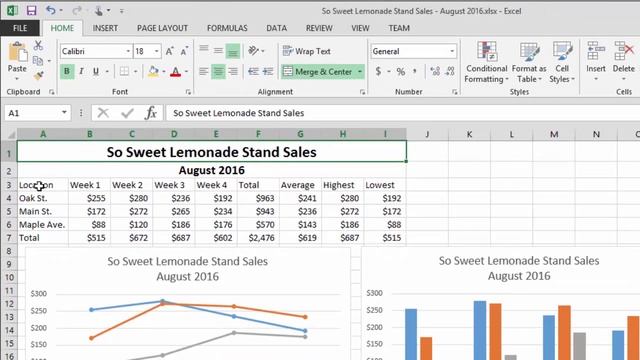Align text left
This screenshot has height=360, width=640.
click(x=203, y=72)
